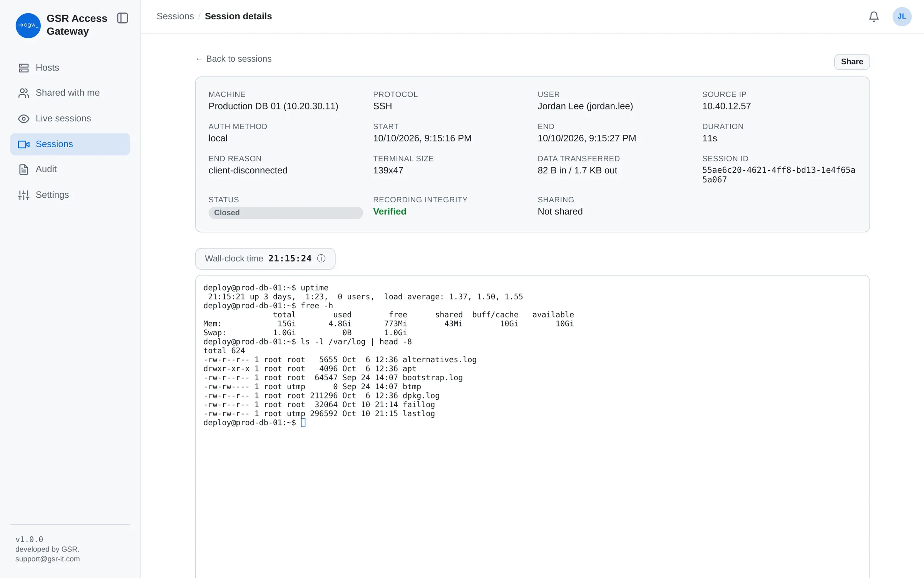Click the session ID value
Image resolution: width=924 pixels, height=578 pixels.
(x=778, y=175)
